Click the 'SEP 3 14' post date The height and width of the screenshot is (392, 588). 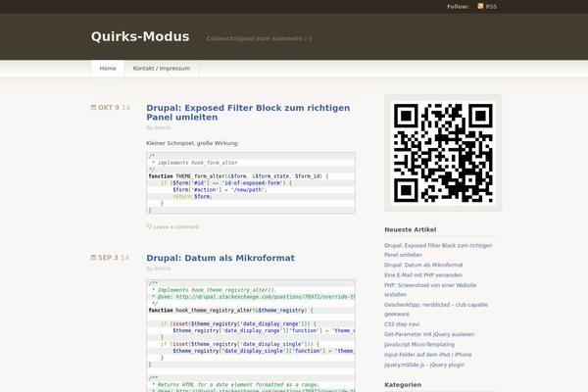[114, 258]
